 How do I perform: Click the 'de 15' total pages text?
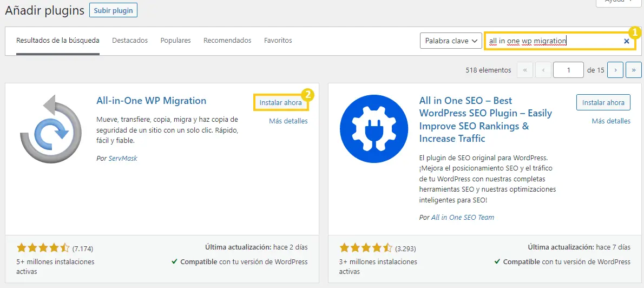(595, 70)
